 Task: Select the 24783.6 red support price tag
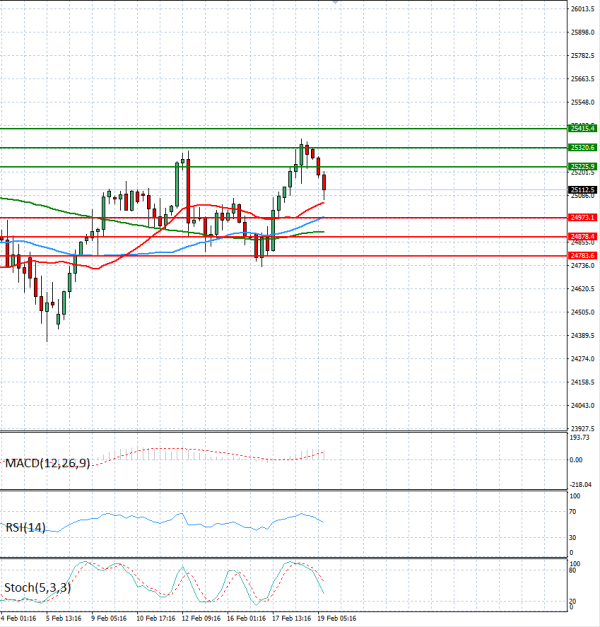[582, 255]
